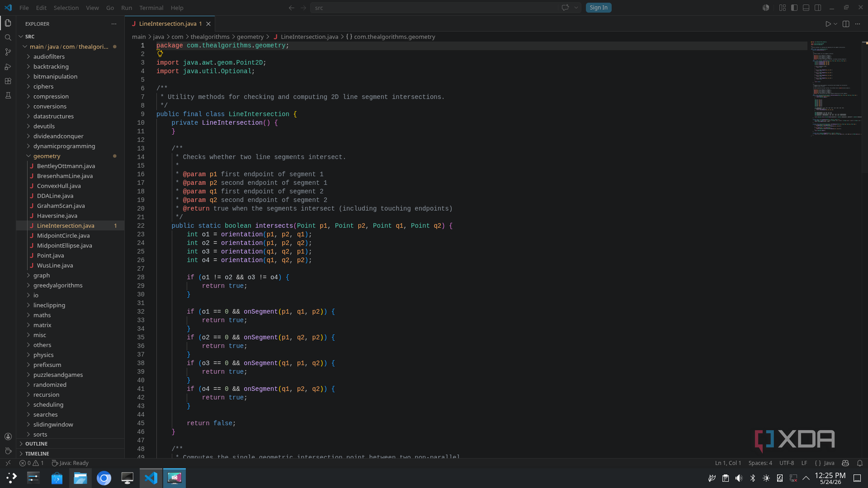This screenshot has width=868, height=488.
Task: Split the editor to the right
Action: (x=846, y=24)
